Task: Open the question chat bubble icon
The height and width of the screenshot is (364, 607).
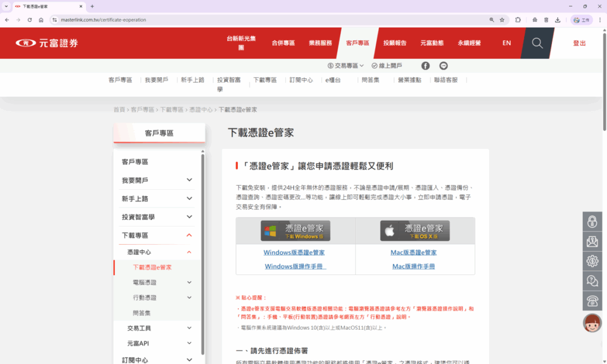Action: (592, 280)
